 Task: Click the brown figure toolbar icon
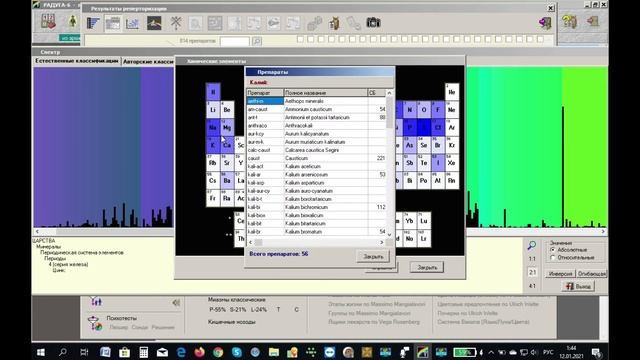pos(334,23)
